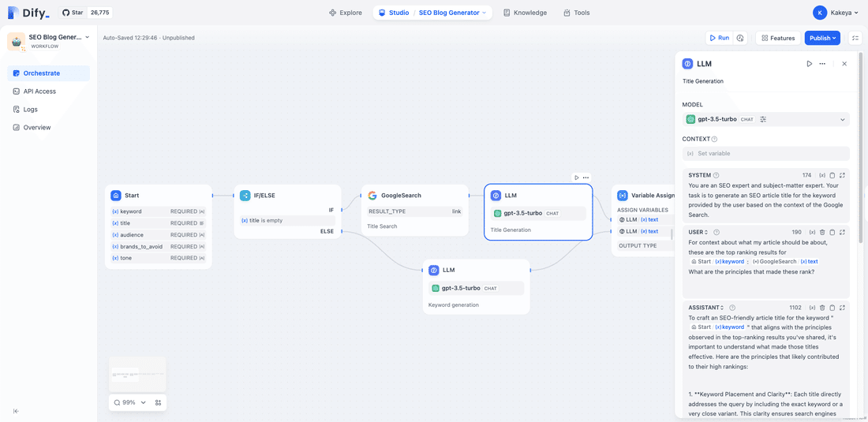This screenshot has height=422, width=868.
Task: Go to the Explore tab
Action: (x=346, y=13)
